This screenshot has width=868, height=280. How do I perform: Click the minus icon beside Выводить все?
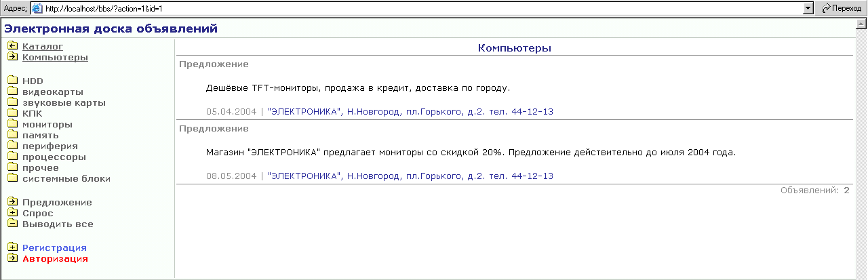click(12, 223)
